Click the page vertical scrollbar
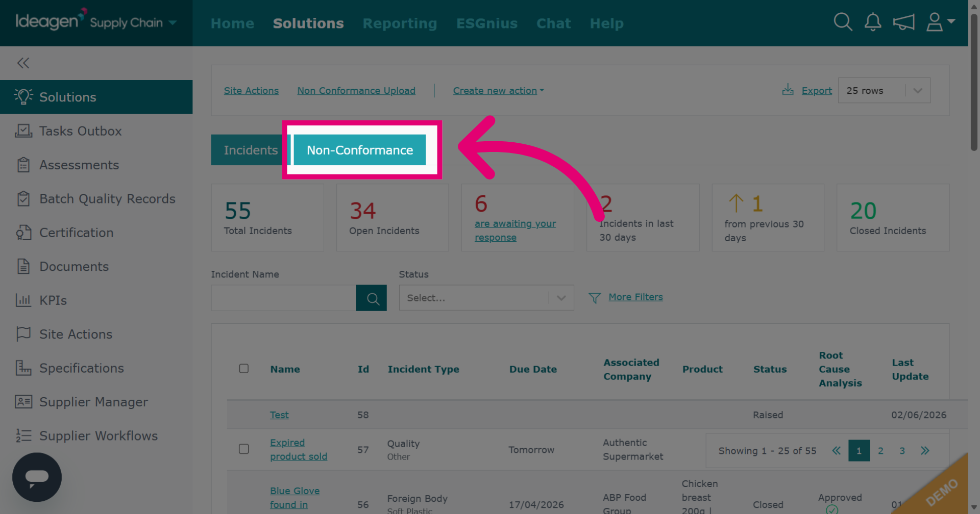Screen dimensions: 980x514 tap(974, 82)
